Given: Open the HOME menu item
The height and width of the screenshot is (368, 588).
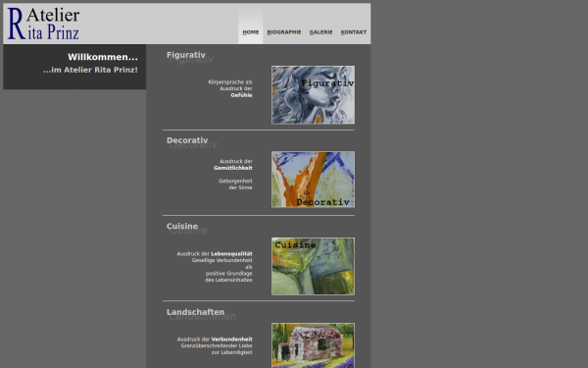Looking at the screenshot, I should coord(251,32).
